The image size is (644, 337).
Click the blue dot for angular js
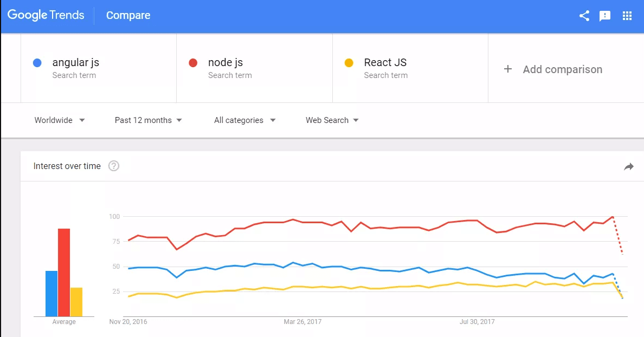pyautogui.click(x=37, y=63)
